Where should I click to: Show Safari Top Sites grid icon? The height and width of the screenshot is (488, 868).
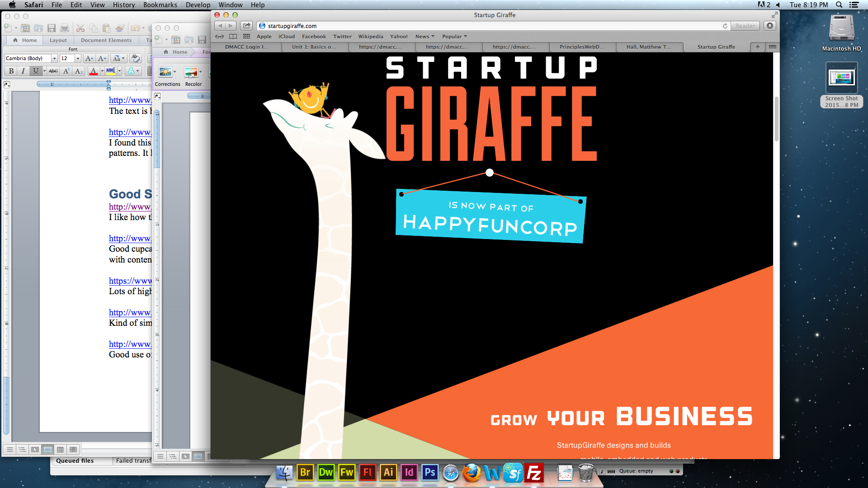246,37
